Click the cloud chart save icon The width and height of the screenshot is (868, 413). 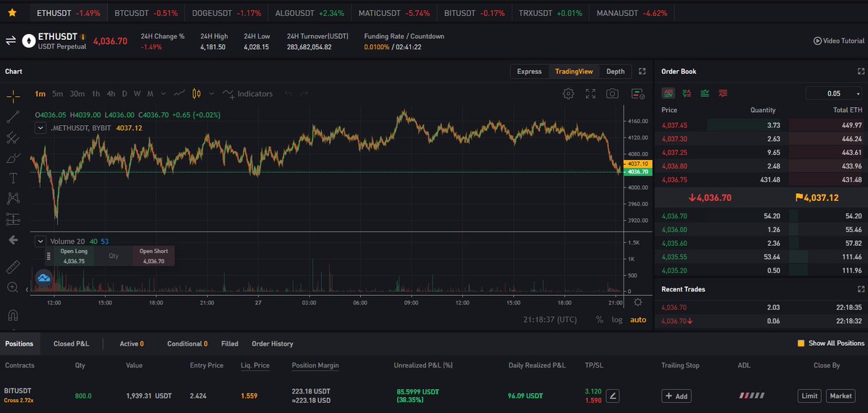pyautogui.click(x=44, y=278)
